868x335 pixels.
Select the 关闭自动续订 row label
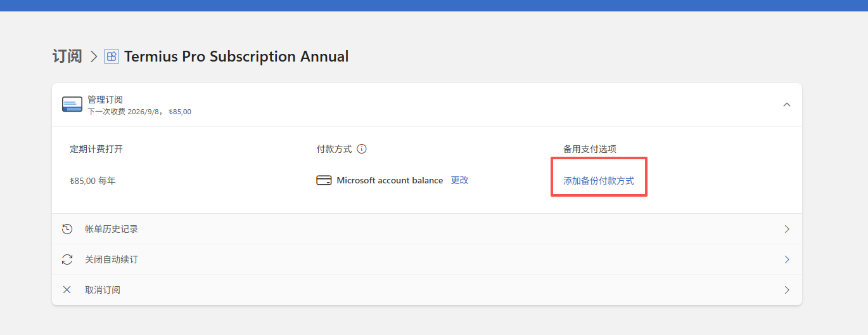point(112,259)
